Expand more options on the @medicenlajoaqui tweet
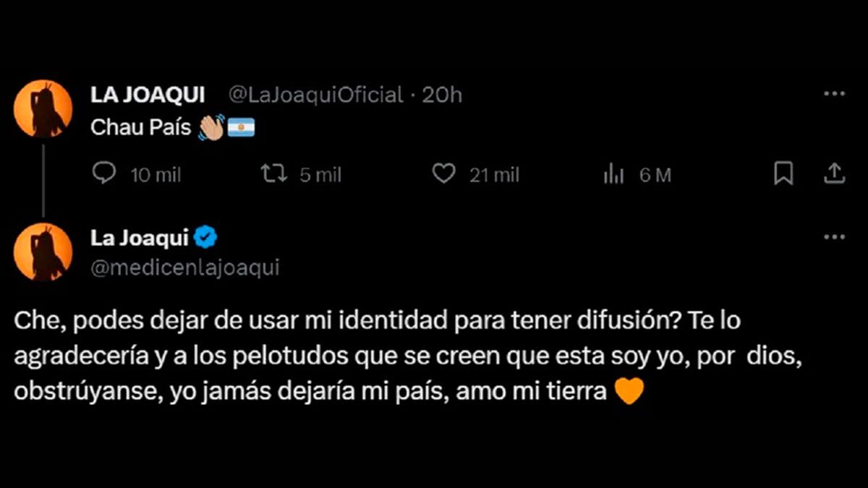The image size is (868, 488). click(x=834, y=236)
